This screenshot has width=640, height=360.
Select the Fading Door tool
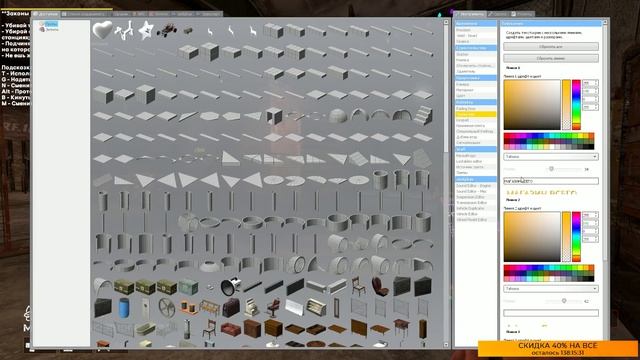click(476, 109)
